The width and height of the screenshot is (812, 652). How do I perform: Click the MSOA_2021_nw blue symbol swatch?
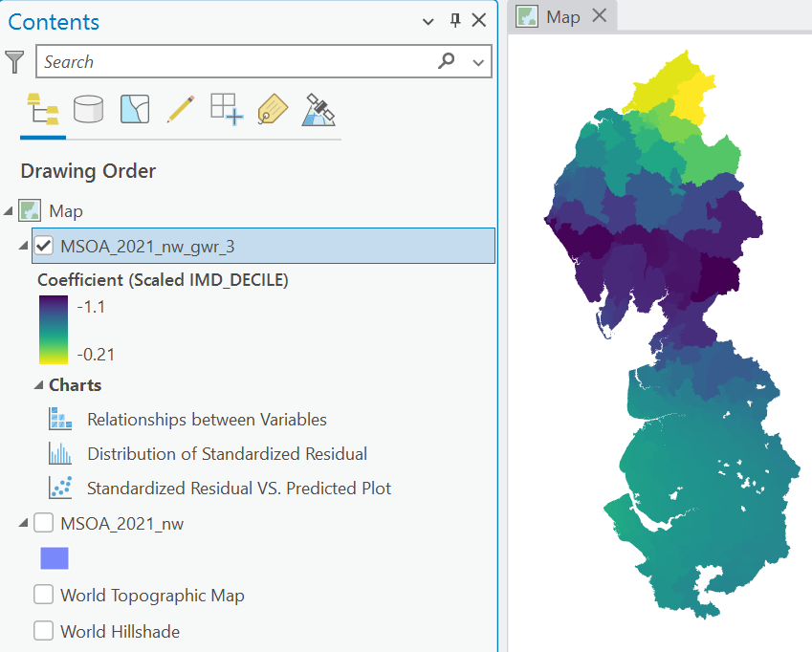(55, 558)
